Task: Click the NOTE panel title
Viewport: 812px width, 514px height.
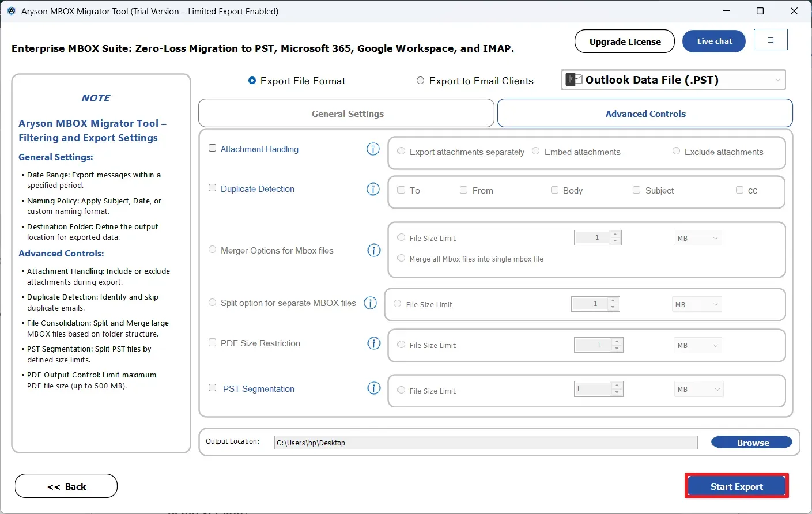Action: [96, 98]
